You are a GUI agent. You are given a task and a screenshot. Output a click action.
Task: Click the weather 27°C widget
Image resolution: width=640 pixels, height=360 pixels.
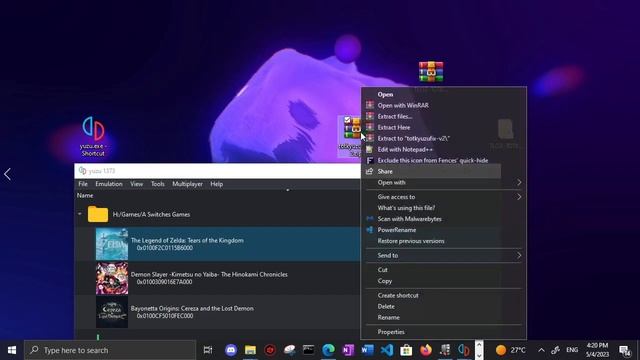click(x=511, y=350)
